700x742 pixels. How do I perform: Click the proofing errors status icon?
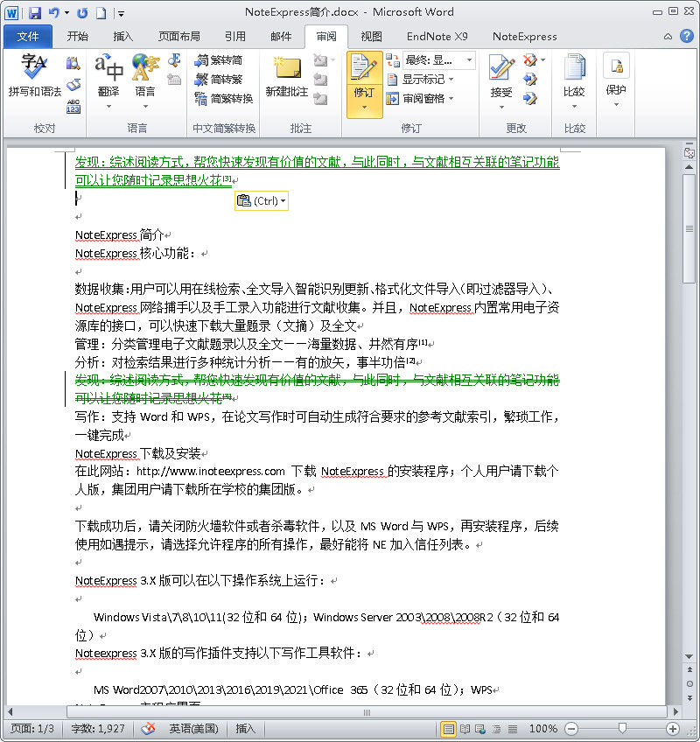point(148,729)
